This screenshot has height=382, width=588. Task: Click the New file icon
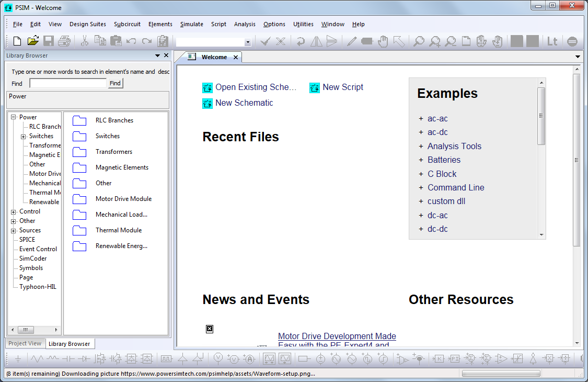click(17, 41)
